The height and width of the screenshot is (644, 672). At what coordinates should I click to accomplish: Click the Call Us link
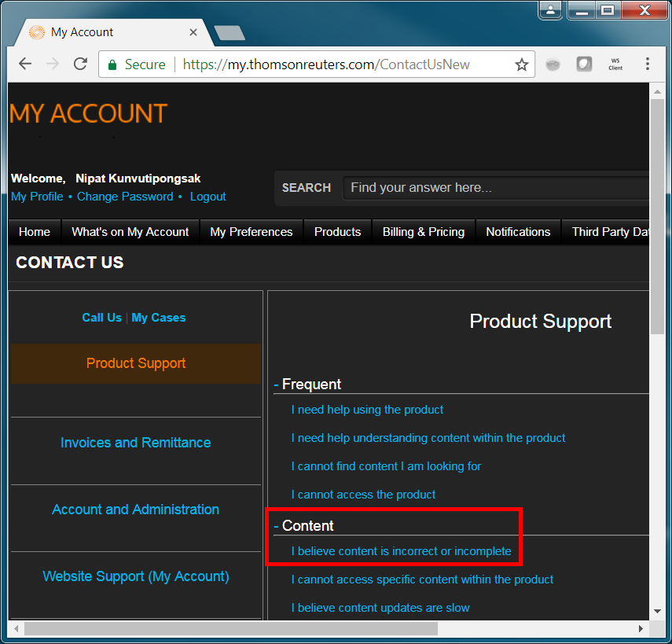click(x=101, y=318)
